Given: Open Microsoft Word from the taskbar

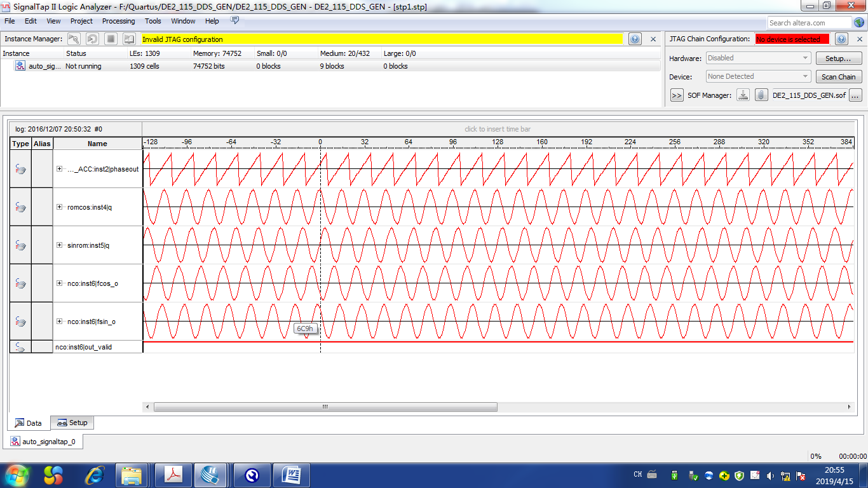Looking at the screenshot, I should [x=291, y=475].
